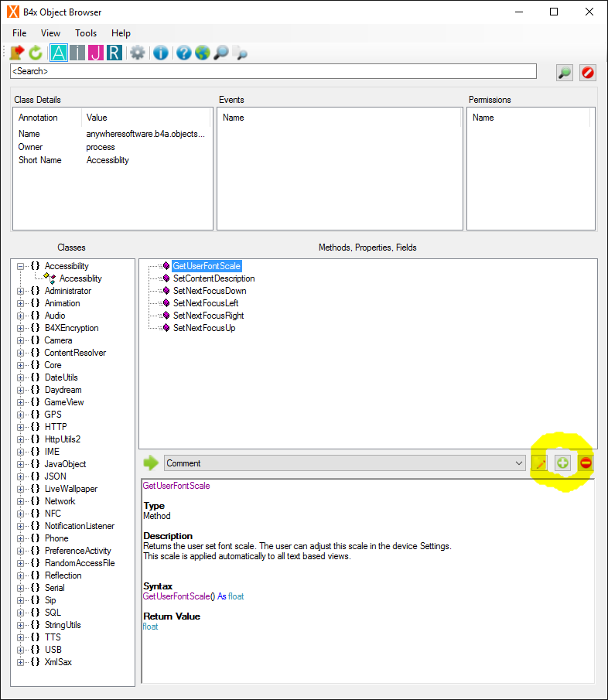The width and height of the screenshot is (608, 700).
Task: Select the GameView library
Action: (64, 402)
